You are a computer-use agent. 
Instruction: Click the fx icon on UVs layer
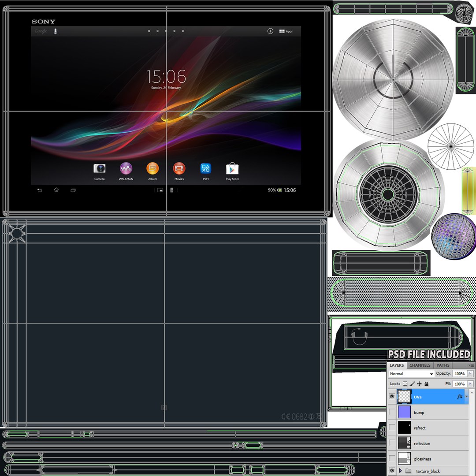[x=460, y=397]
